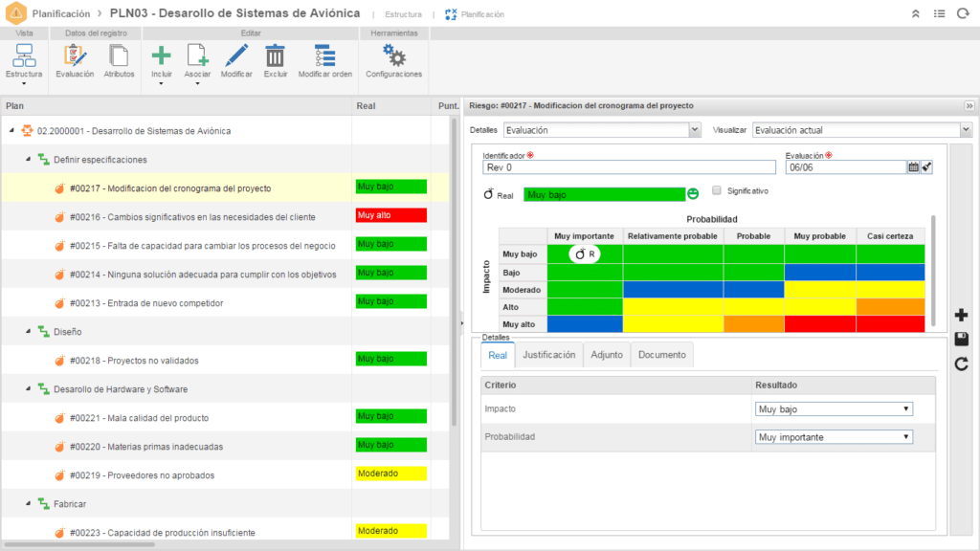Image resolution: width=980 pixels, height=551 pixels.
Task: Open the Probabilidad result dropdown
Action: point(833,437)
